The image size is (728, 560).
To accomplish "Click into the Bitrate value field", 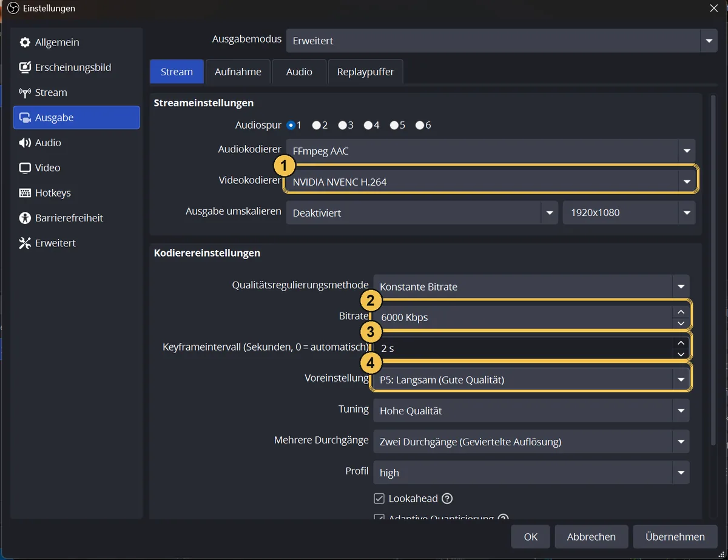I will [x=522, y=317].
